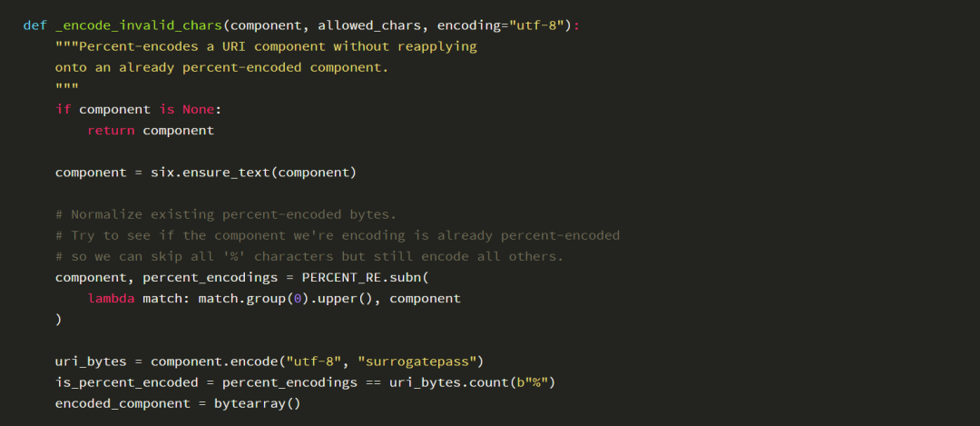Click encoded_component variable name

coord(122,403)
